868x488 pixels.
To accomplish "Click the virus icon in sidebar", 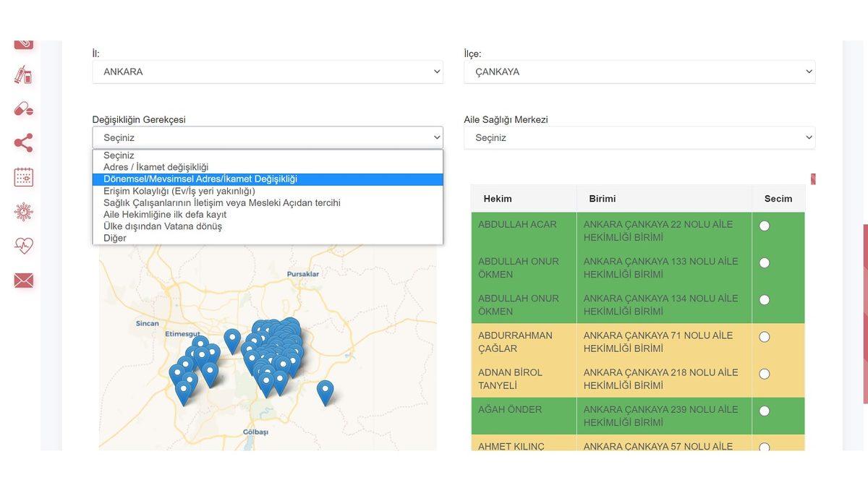I will tap(23, 212).
